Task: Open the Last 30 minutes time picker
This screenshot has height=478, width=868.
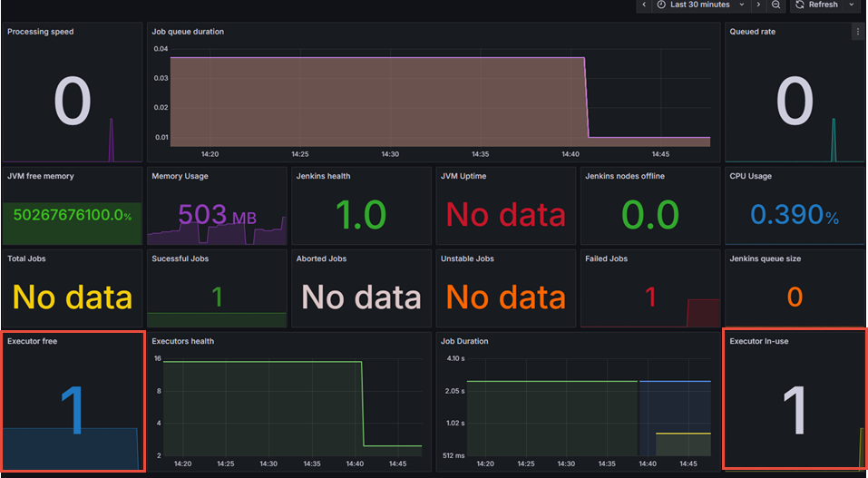Action: pyautogui.click(x=699, y=5)
